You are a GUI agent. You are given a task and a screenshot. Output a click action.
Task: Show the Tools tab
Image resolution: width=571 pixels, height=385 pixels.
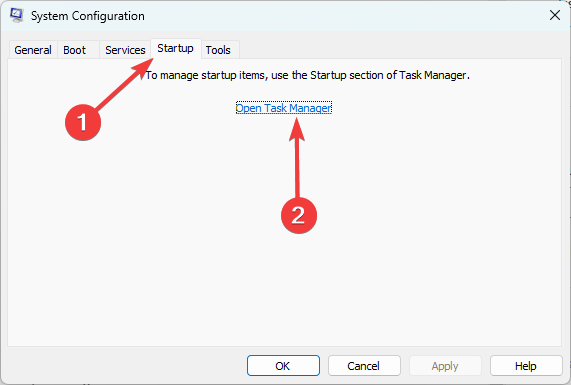point(218,50)
